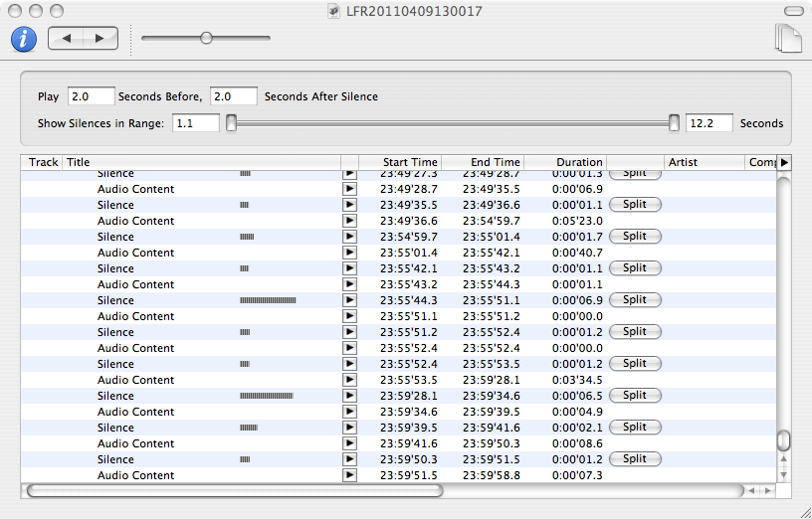812x519 pixels.
Task: Split at the 0:00'06.9 silence
Action: (x=635, y=300)
